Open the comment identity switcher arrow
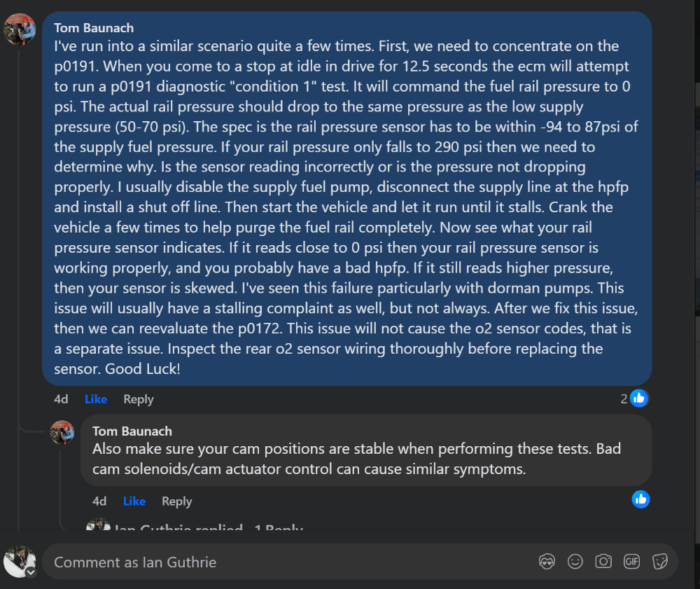700x589 pixels. [30, 572]
